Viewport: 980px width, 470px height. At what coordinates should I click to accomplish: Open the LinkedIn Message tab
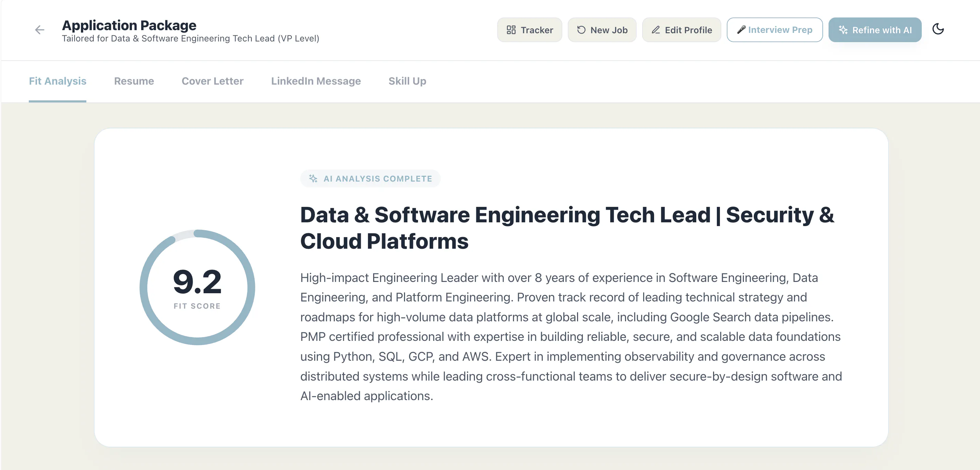[316, 81]
